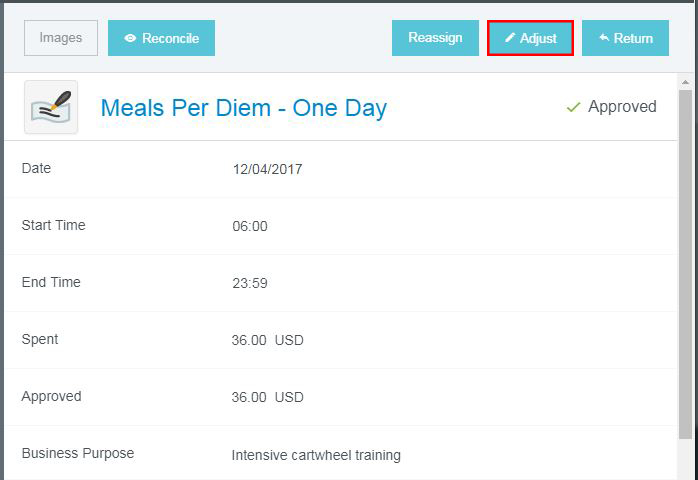Select the Reconcile button label
The height and width of the screenshot is (480, 698).
pos(170,39)
